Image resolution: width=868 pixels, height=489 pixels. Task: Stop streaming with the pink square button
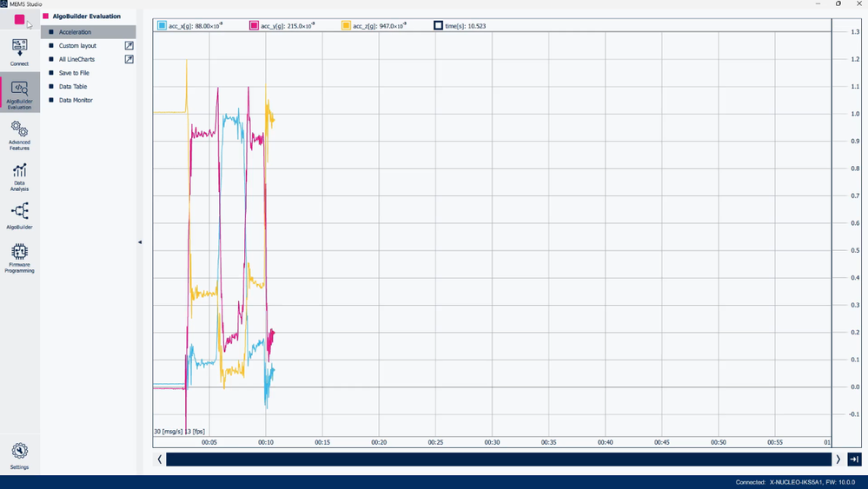(19, 19)
